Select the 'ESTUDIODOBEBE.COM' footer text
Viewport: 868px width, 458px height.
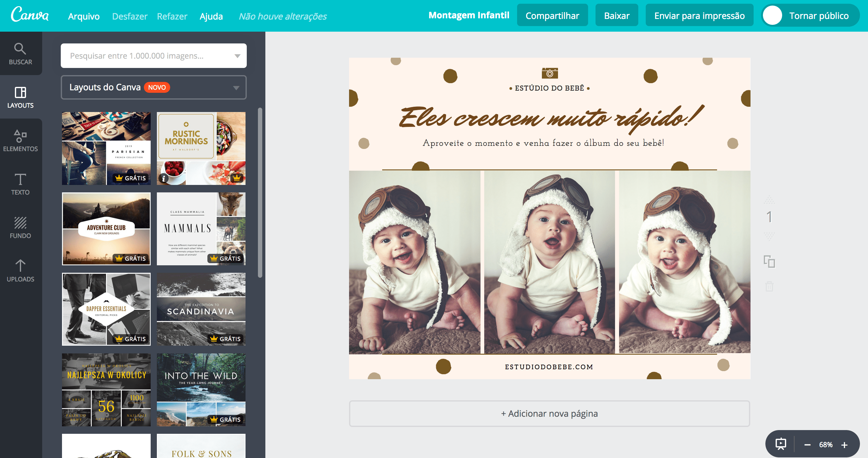point(549,367)
